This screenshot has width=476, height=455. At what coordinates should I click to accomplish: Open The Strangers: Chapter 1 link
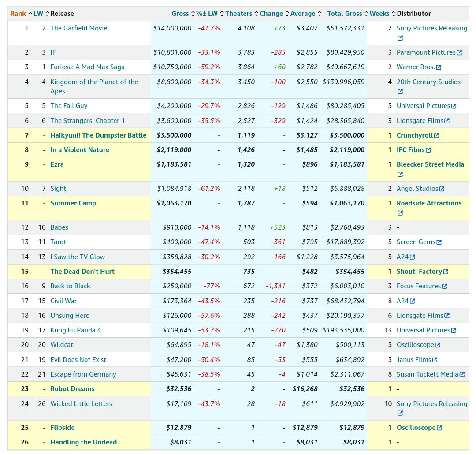(x=87, y=121)
